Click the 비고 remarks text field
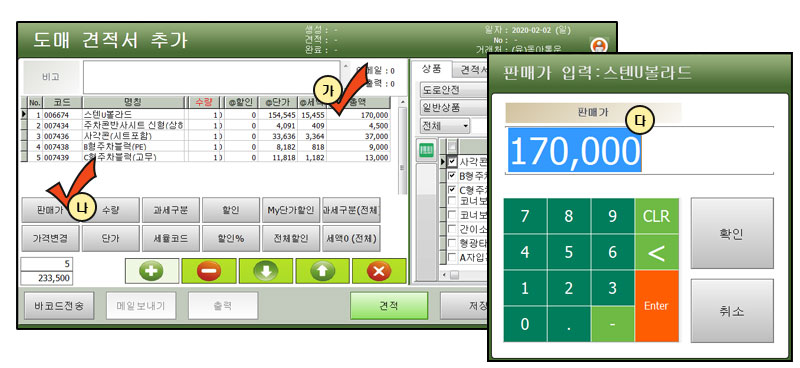Viewport: 800px width, 368px height. coord(212,77)
